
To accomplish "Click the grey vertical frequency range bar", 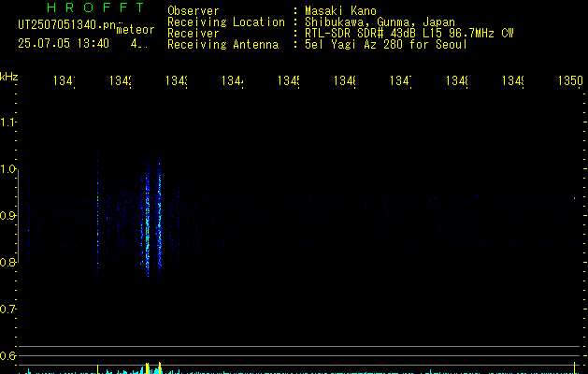I will [18, 216].
